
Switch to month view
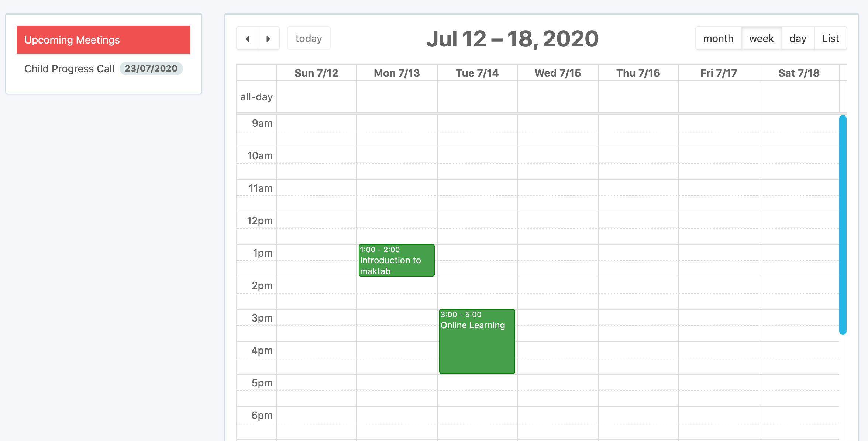718,38
